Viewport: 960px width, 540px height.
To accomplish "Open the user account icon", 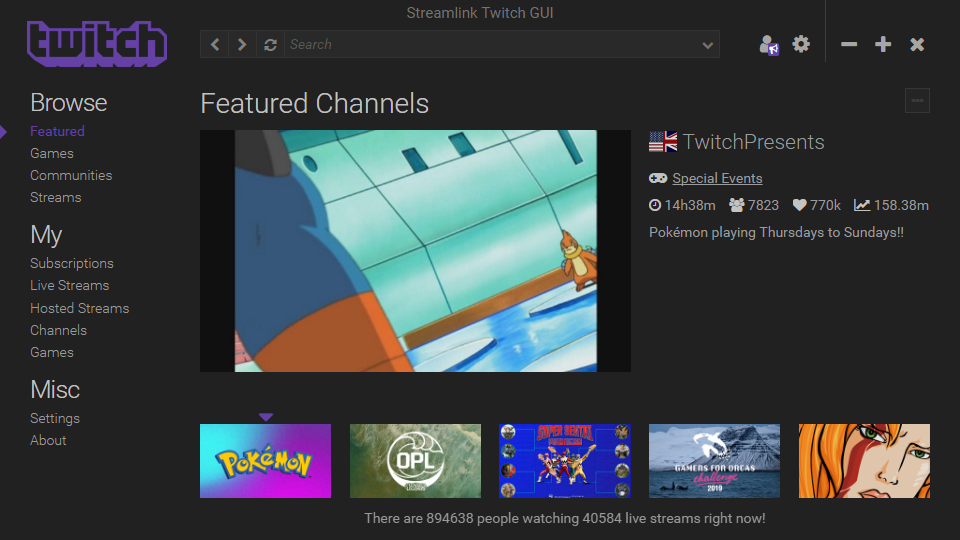I will [768, 45].
